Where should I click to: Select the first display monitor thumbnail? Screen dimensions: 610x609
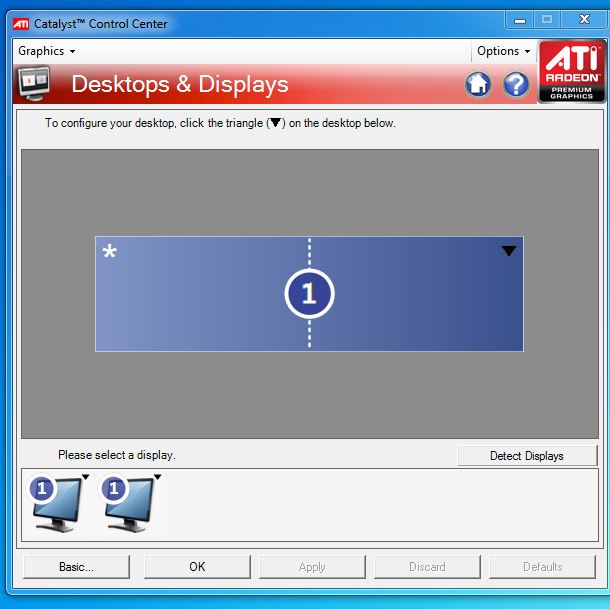tap(57, 503)
